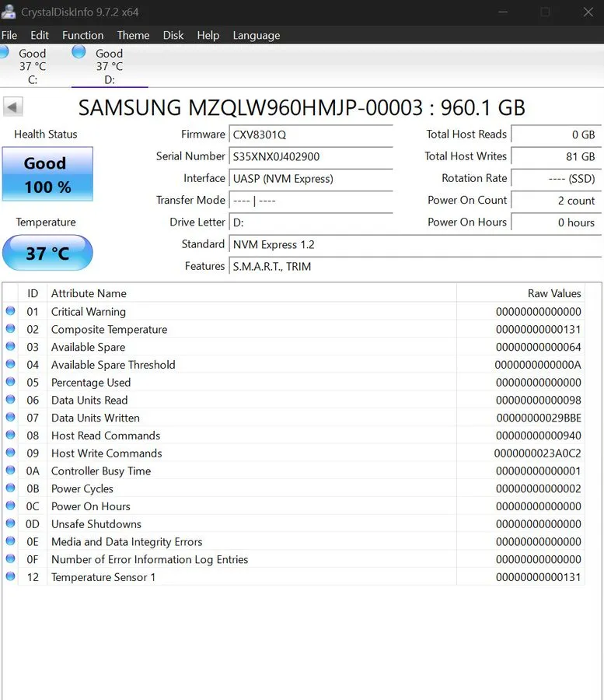Click status orb of Host Read Commands row
Image resolution: width=604 pixels, height=700 pixels.
(x=11, y=435)
